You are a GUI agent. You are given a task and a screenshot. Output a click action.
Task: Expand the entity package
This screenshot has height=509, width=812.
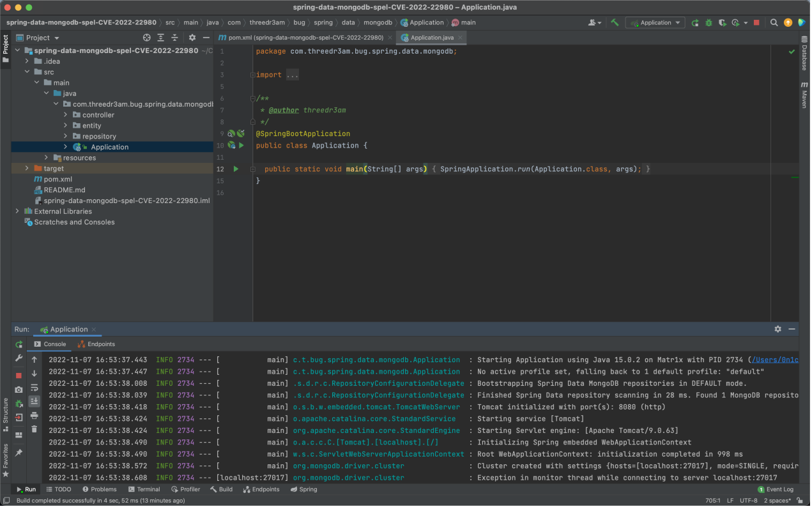pyautogui.click(x=66, y=126)
